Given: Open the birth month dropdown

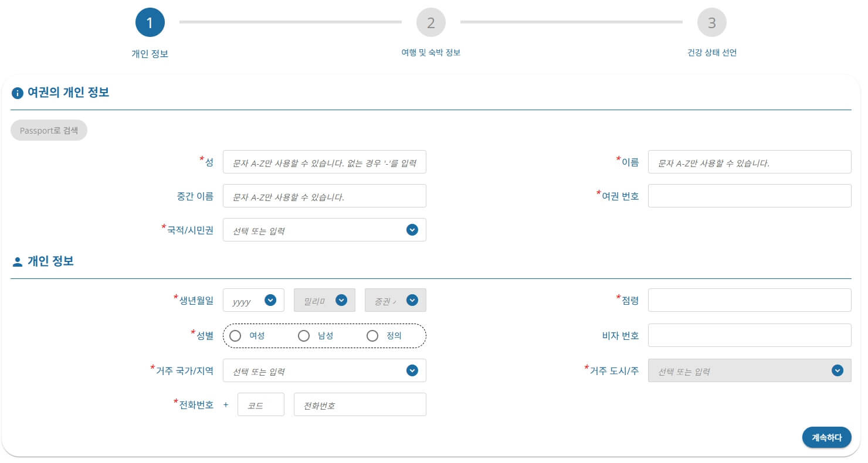Looking at the screenshot, I should (x=324, y=299).
